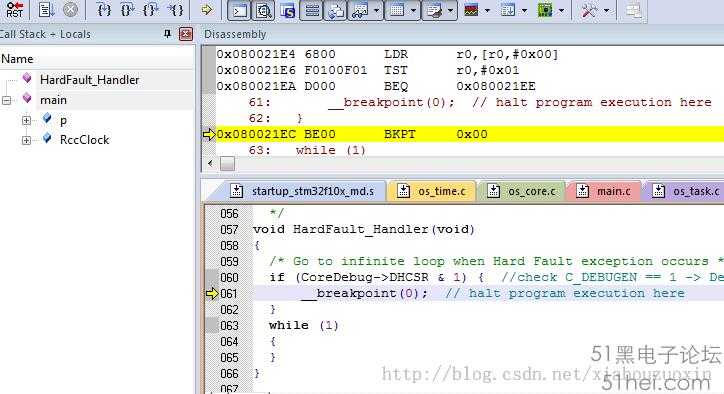Select the main entry in call stack
The image size is (724, 394).
pyautogui.click(x=53, y=100)
